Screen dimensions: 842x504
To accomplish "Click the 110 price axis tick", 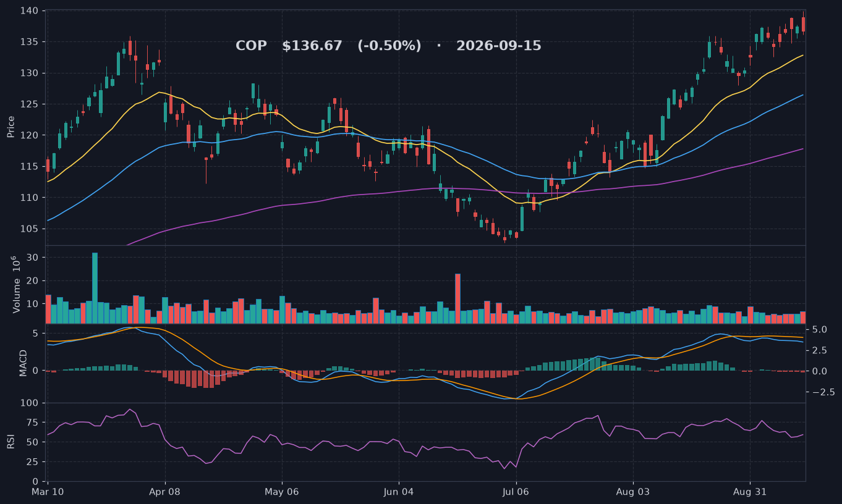I will tap(30, 198).
